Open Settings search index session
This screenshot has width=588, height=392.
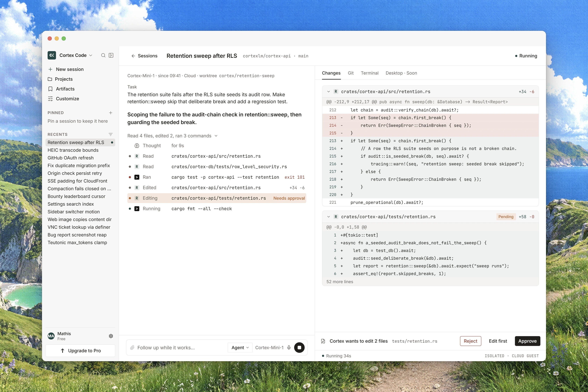point(80,204)
